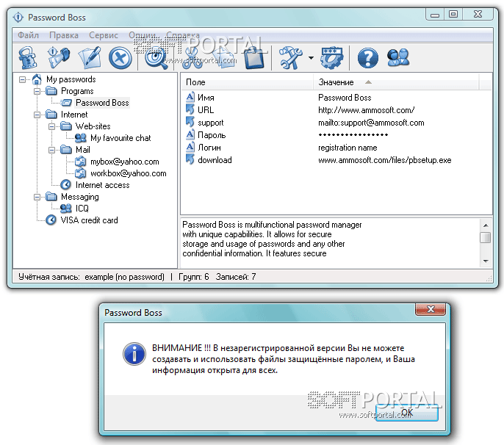Click the password generator gear icon
This screenshot has width=504, height=445.
tap(332, 58)
